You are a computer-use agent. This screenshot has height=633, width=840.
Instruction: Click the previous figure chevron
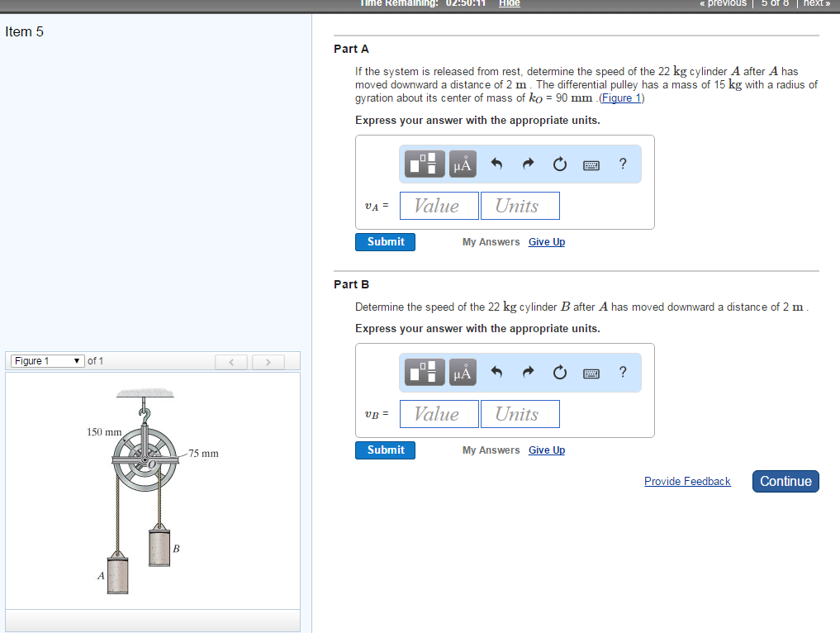point(231,361)
